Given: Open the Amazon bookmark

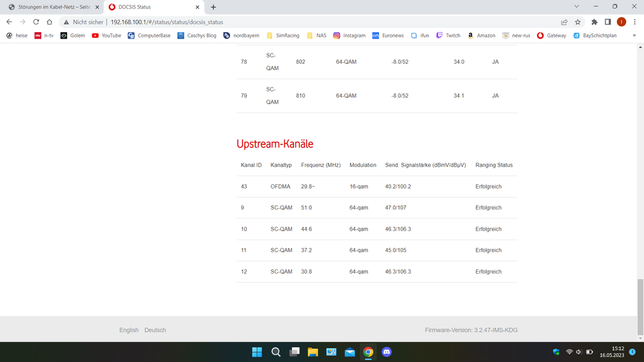Looking at the screenshot, I should (x=482, y=35).
